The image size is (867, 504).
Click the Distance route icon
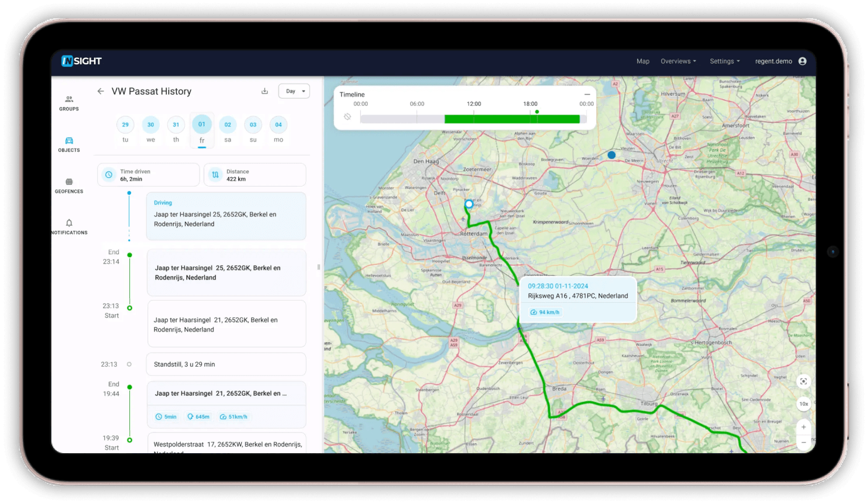pyautogui.click(x=215, y=174)
